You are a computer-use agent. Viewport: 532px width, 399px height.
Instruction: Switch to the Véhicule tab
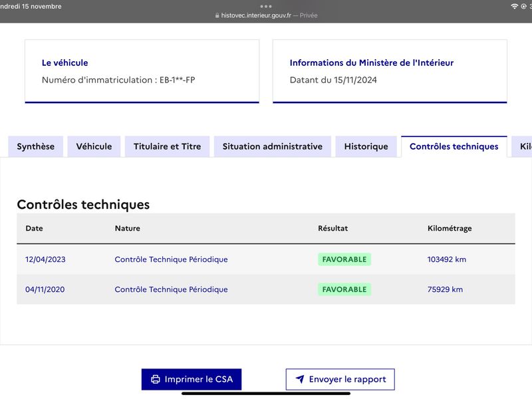coord(94,146)
